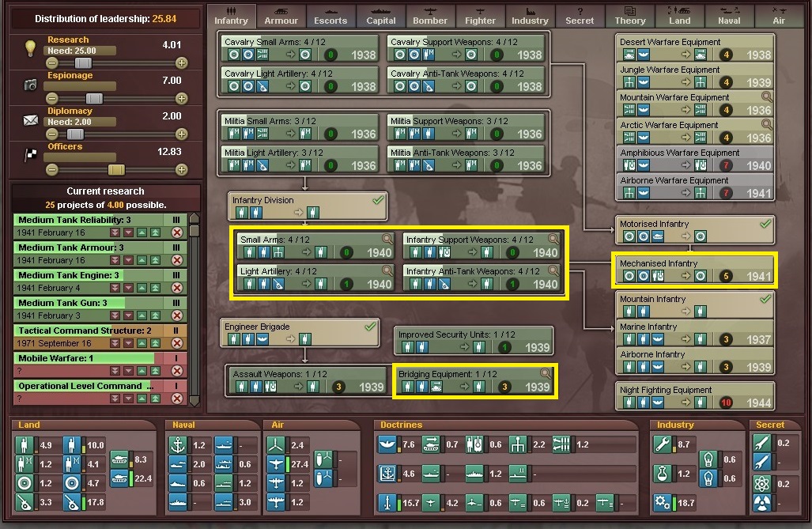The width and height of the screenshot is (812, 529).
Task: Click magnifier icon on Light Artillery
Action: point(387,270)
